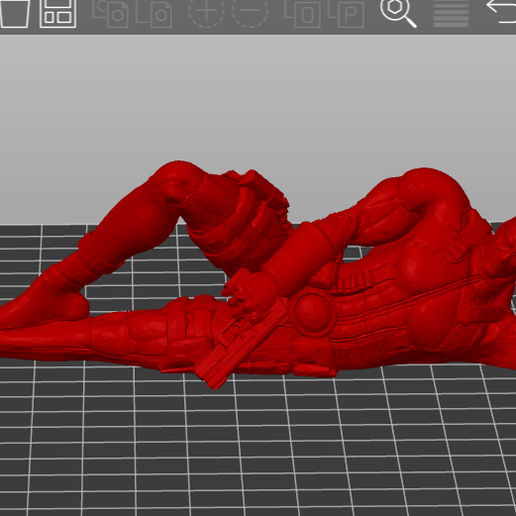The image size is (516, 516).
Task: Click the Split to parts icon
Action: 346,14
